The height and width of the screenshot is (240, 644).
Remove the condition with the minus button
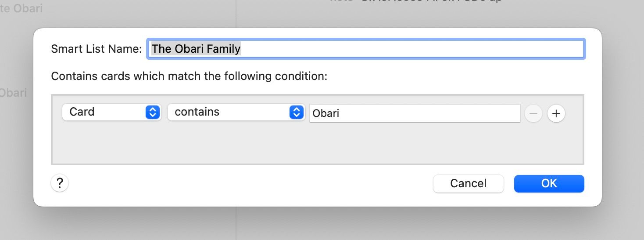(533, 113)
